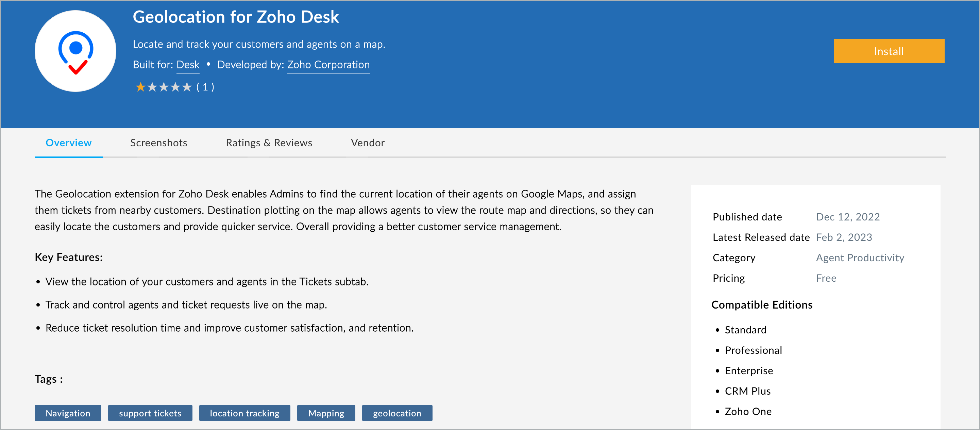
Task: Choose the Mapping tag
Action: tap(326, 413)
